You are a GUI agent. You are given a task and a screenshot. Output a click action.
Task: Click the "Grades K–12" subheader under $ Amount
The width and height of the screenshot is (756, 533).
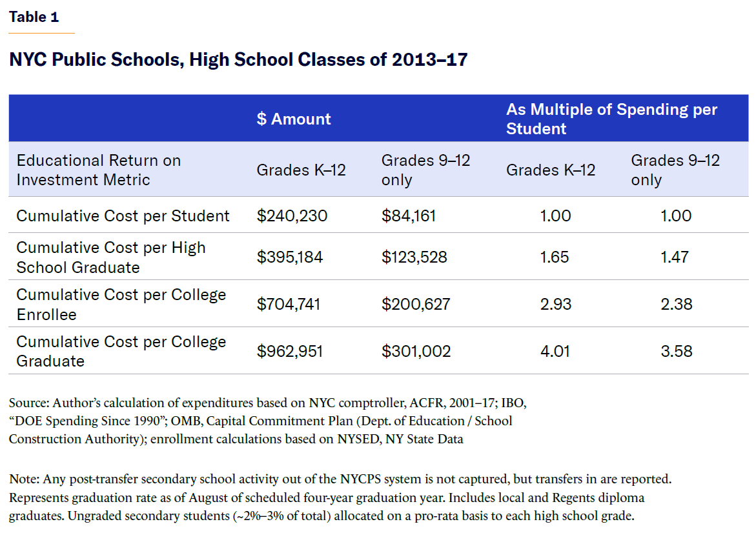tap(301, 170)
